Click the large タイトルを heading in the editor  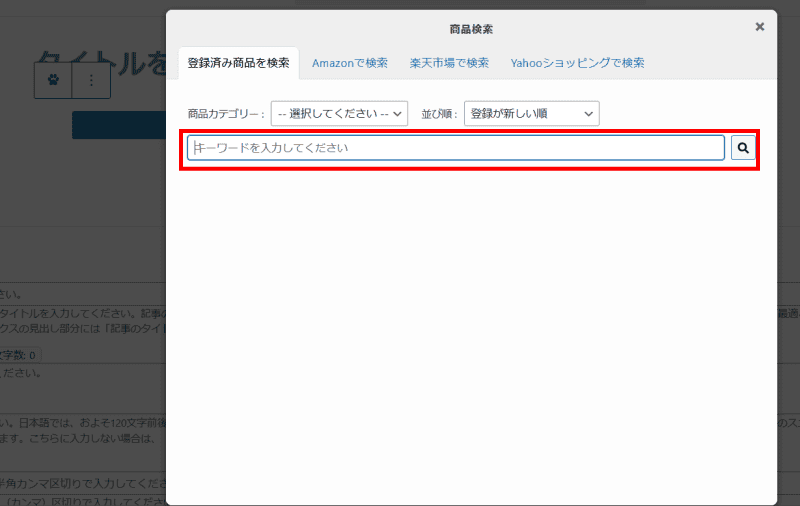coord(102,64)
